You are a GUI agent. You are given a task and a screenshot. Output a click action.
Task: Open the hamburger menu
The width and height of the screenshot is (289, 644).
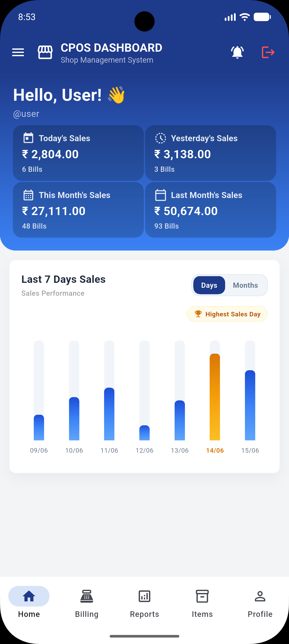[18, 53]
